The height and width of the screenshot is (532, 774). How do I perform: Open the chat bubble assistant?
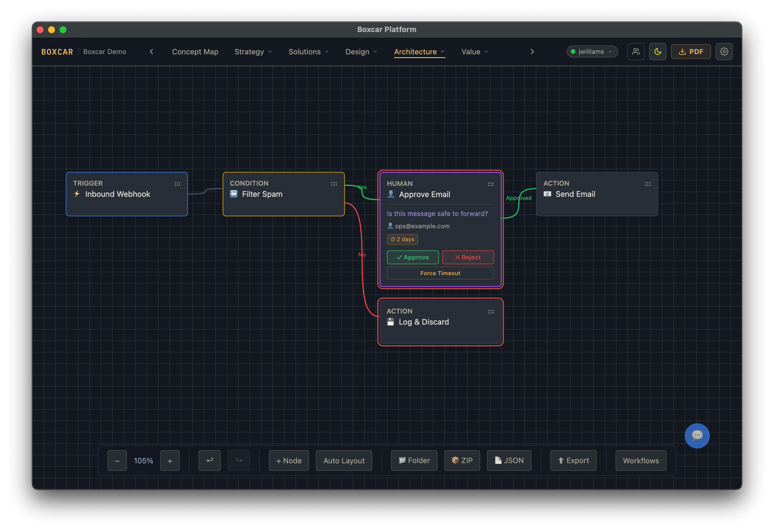point(697,436)
